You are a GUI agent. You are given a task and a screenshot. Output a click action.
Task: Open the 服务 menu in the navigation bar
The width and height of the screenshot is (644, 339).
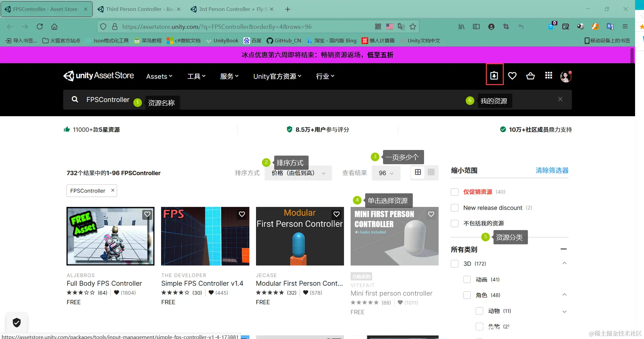(229, 76)
